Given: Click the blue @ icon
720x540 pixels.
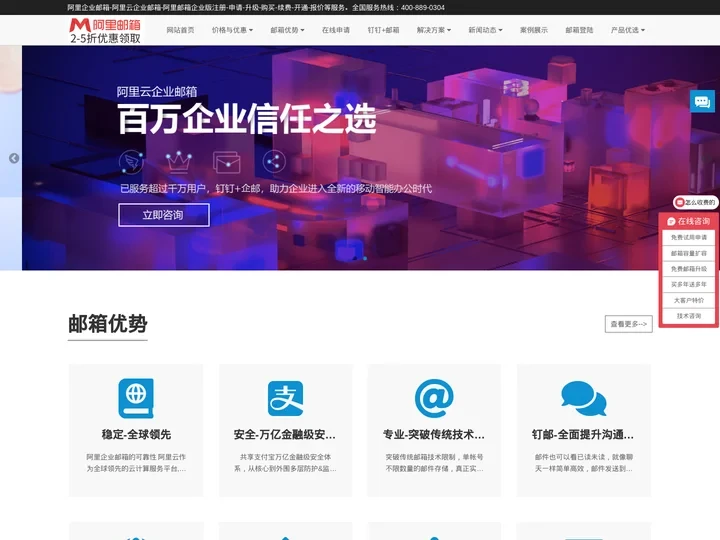Looking at the screenshot, I should click(434, 398).
